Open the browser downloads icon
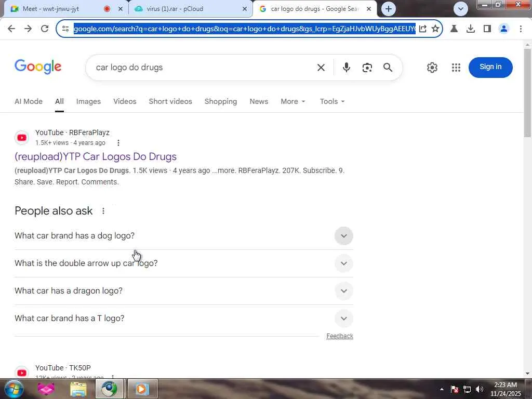The image size is (532, 399). click(x=471, y=29)
